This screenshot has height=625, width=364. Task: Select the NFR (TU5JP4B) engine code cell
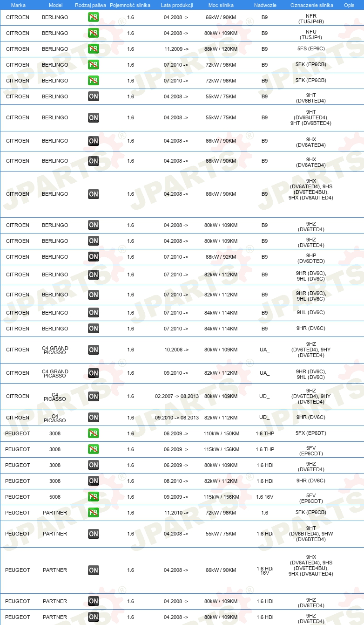pyautogui.click(x=311, y=19)
